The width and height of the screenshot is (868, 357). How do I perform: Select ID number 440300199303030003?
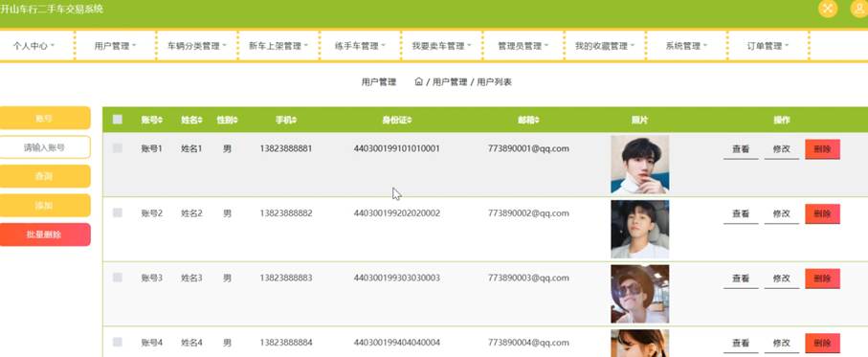pyautogui.click(x=397, y=278)
